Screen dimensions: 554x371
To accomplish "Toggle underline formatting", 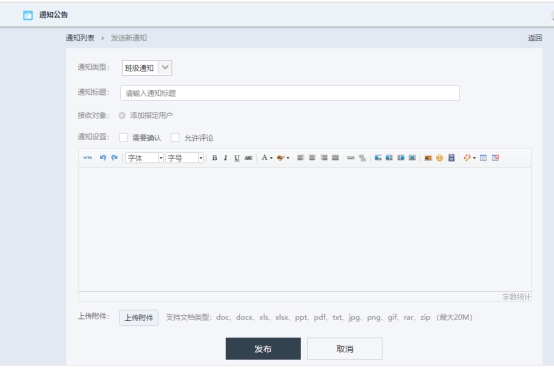I will click(237, 158).
